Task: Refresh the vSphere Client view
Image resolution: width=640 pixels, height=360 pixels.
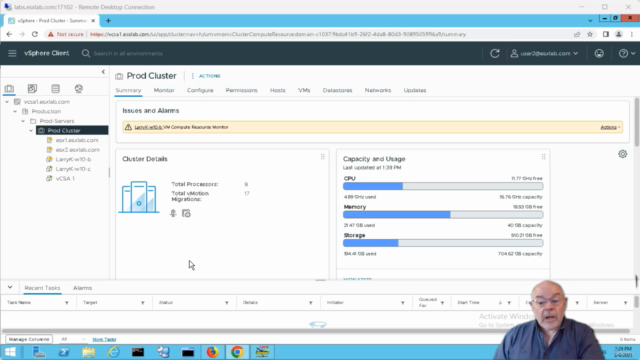Action: click(495, 53)
